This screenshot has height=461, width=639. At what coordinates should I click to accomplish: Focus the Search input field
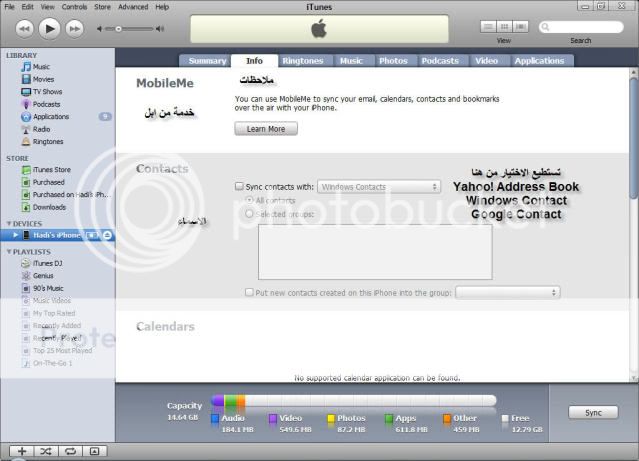coord(581,27)
